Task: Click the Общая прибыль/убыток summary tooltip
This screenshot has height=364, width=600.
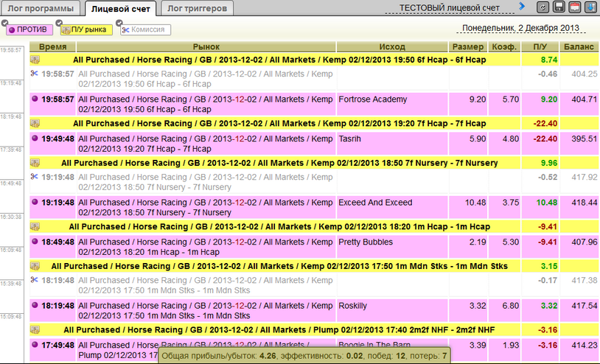Action: (304, 356)
